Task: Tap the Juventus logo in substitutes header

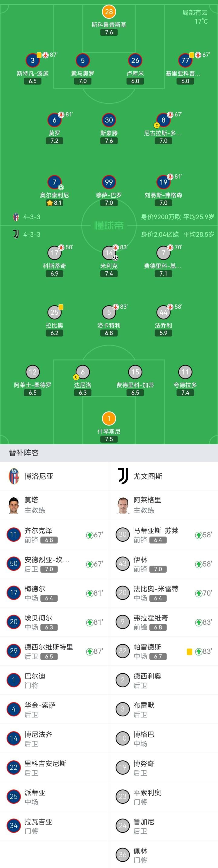Action: click(123, 476)
